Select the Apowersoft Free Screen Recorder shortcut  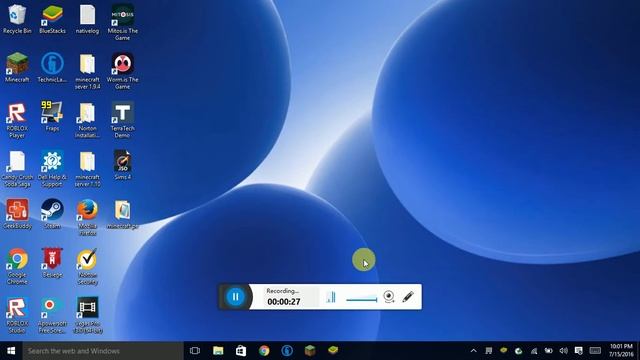tap(52, 315)
